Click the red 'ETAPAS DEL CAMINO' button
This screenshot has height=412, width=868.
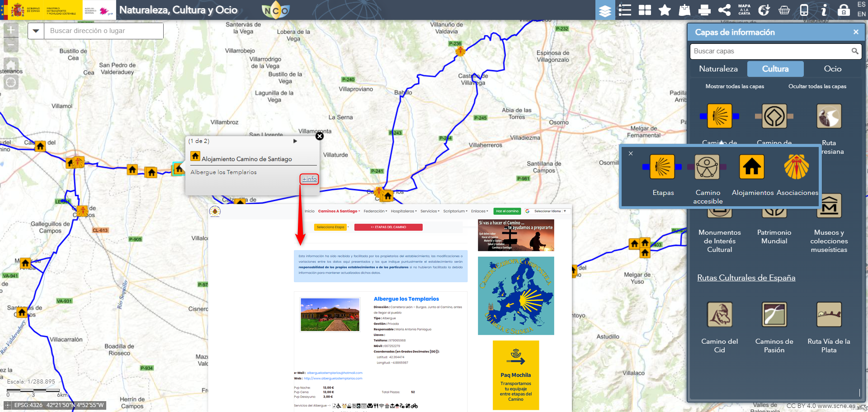(x=388, y=227)
